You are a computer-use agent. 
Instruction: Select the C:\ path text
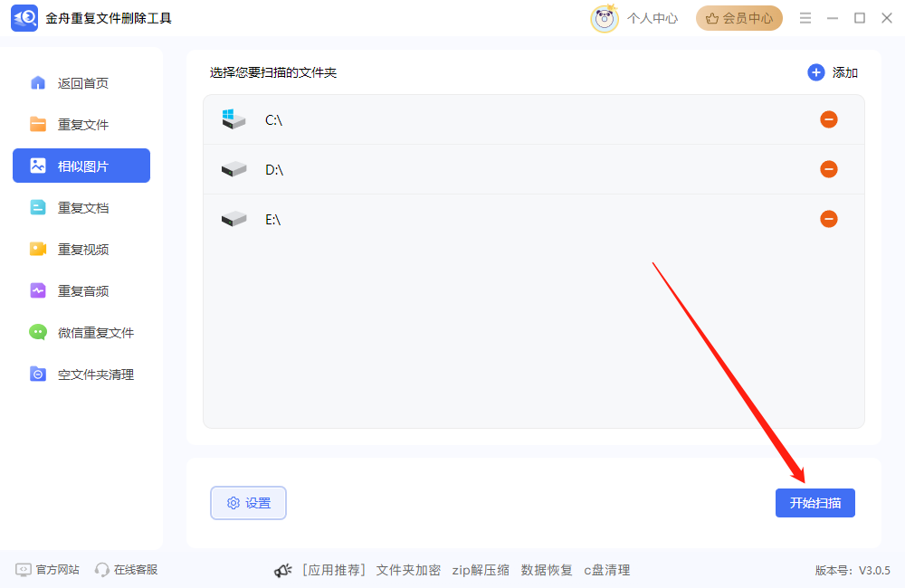[x=273, y=120]
